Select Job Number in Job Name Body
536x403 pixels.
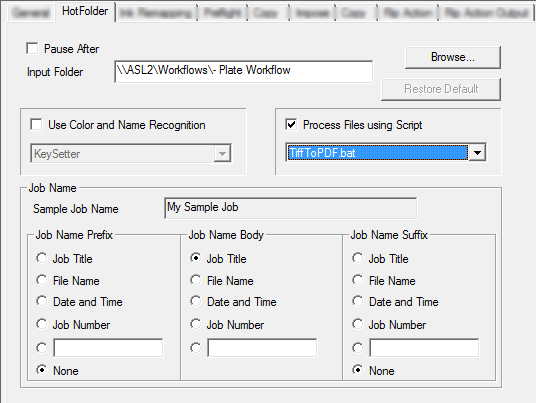196,324
